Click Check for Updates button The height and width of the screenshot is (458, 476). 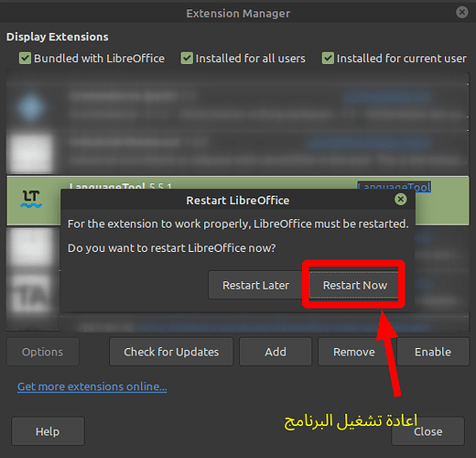point(171,352)
